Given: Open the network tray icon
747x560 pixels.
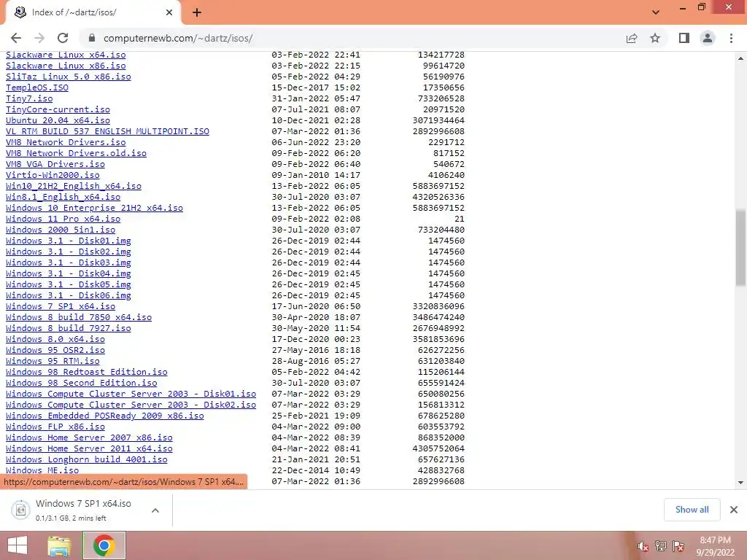Looking at the screenshot, I should tap(661, 546).
